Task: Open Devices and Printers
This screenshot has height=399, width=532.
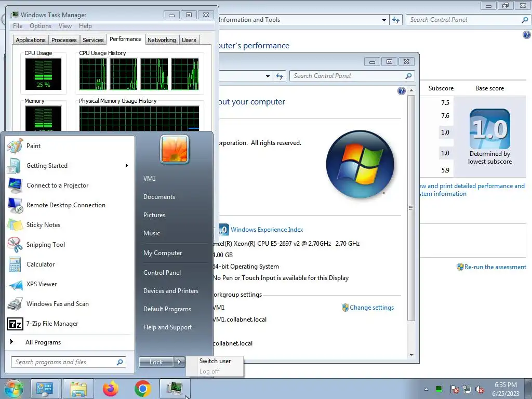Action: click(x=170, y=291)
